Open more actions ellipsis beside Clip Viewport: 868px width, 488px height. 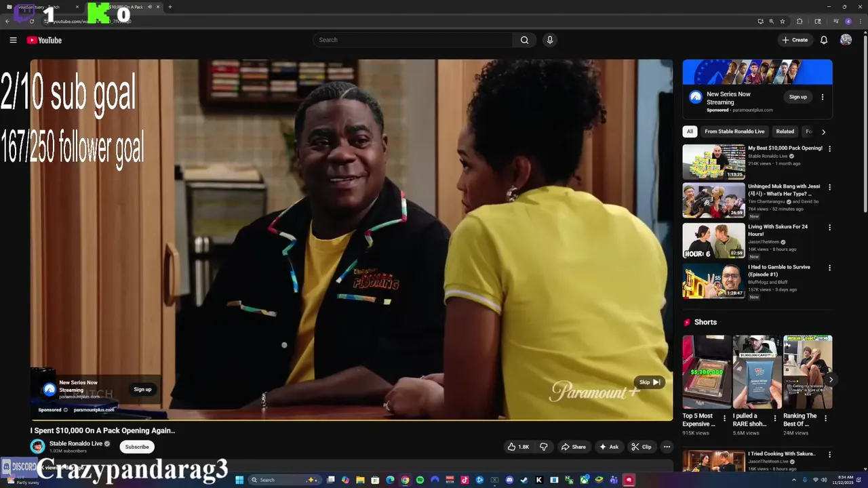(667, 447)
